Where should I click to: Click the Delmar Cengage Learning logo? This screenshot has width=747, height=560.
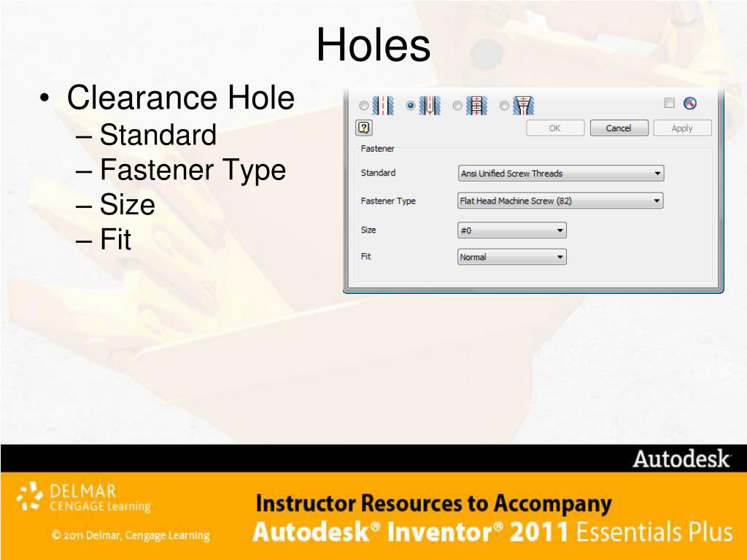click(85, 497)
